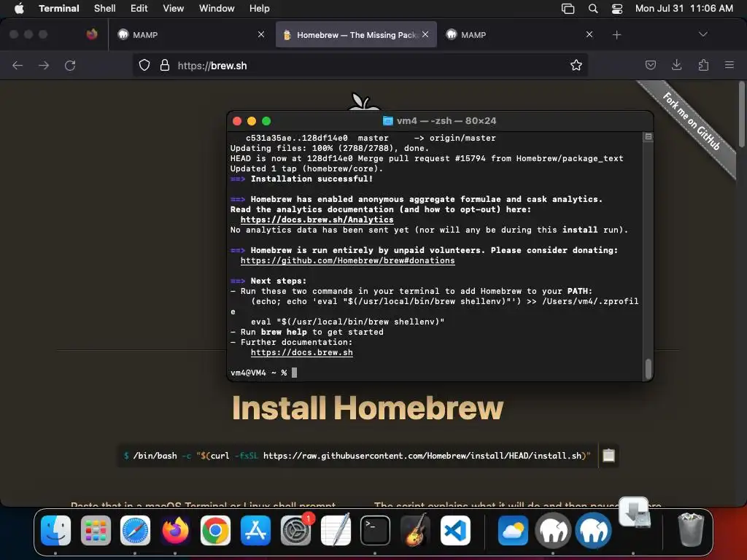747x560 pixels.
Task: Click the Terminal window scrollbar
Action: click(x=649, y=368)
